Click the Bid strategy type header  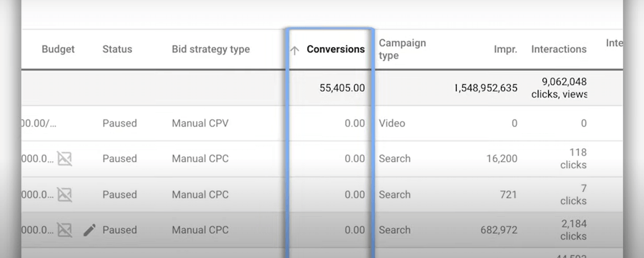211,49
